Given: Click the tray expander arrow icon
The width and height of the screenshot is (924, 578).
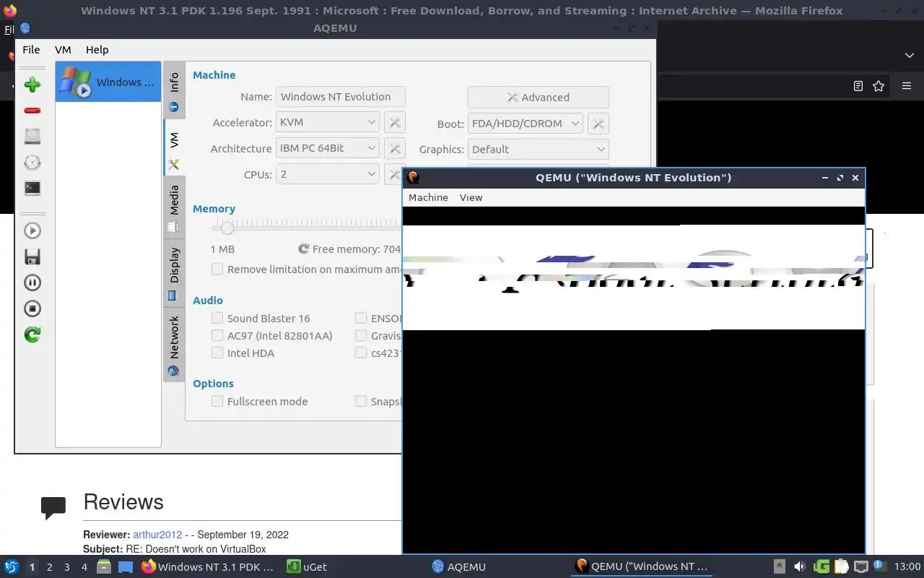Looking at the screenshot, I should (779, 566).
